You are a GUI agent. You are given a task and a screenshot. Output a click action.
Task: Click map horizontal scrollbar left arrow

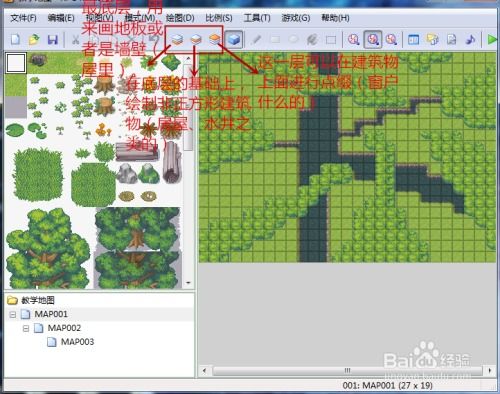point(205,371)
